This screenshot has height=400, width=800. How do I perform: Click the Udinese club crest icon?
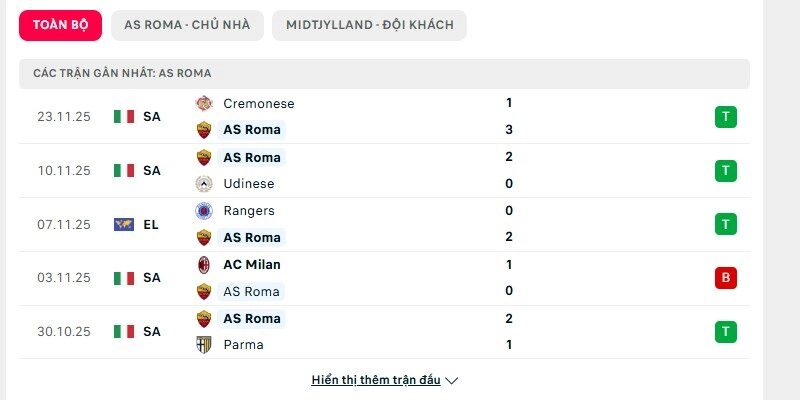tap(204, 184)
